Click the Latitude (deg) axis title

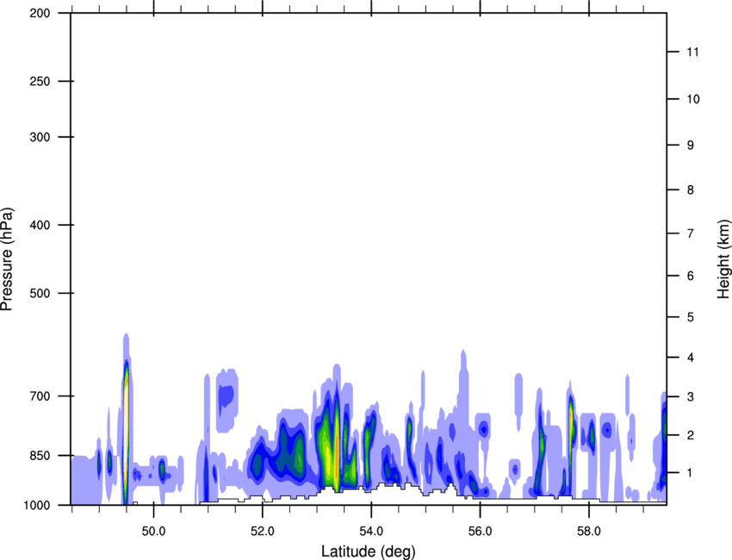[368, 551]
